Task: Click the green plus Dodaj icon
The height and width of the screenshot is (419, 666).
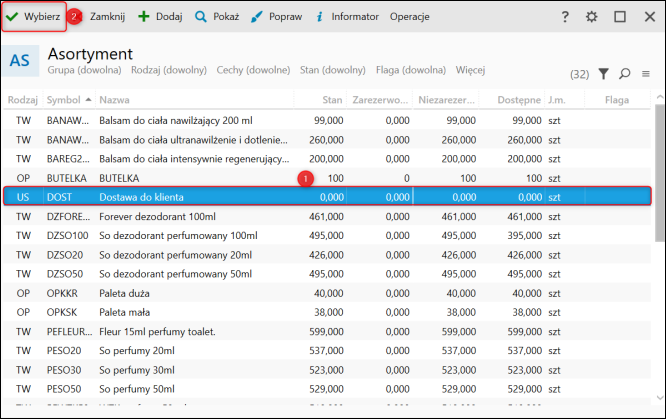Action: [144, 17]
